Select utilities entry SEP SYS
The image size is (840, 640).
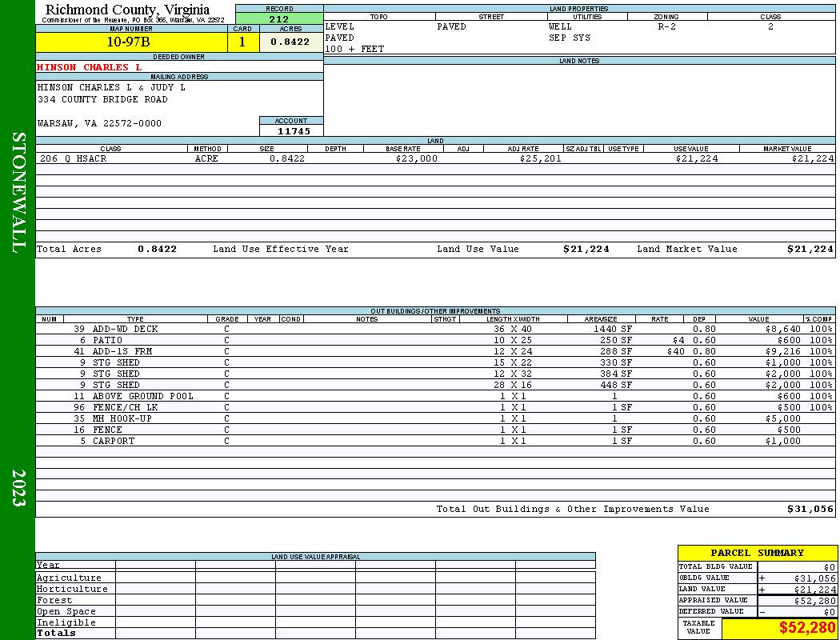pyautogui.click(x=570, y=38)
